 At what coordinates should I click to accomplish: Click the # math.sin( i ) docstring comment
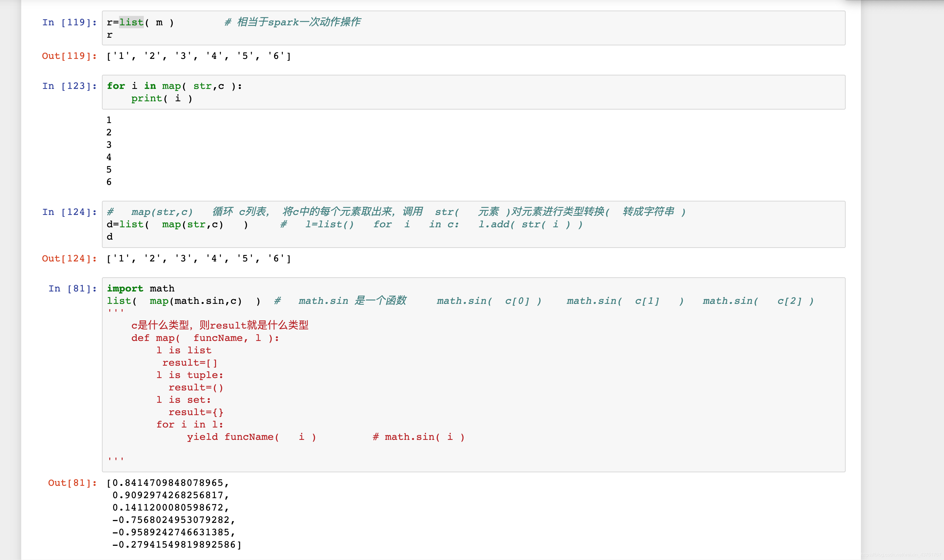(419, 437)
